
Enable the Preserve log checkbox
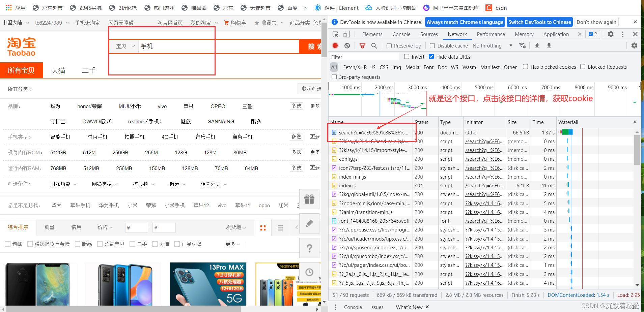coord(389,45)
